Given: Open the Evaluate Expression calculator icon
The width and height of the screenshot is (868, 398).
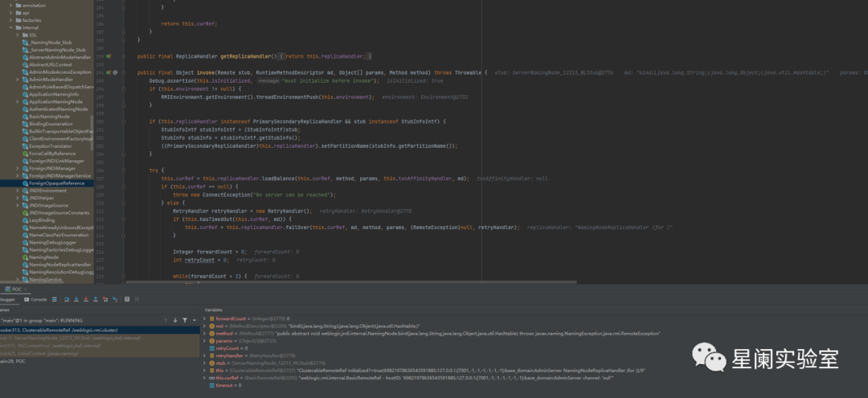Looking at the screenshot, I should [x=127, y=299].
